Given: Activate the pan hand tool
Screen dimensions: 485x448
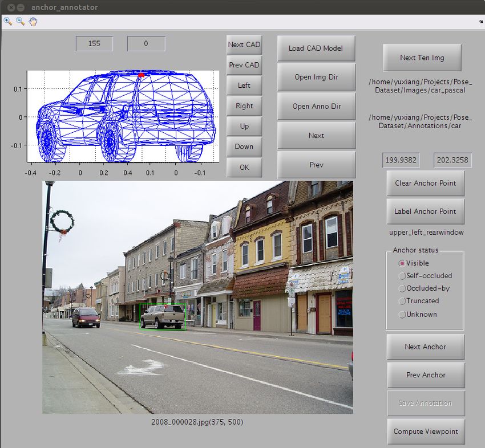Looking at the screenshot, I should 33,21.
